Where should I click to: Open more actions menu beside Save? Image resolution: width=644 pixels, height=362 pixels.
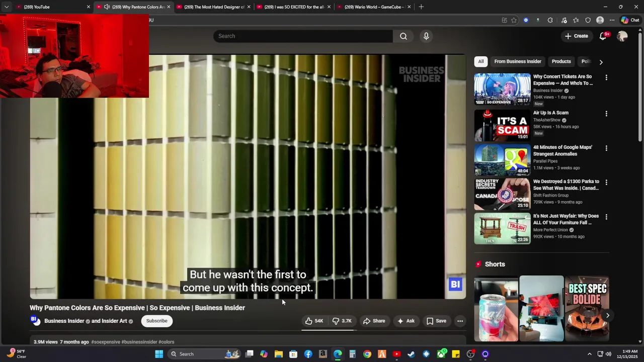click(460, 321)
